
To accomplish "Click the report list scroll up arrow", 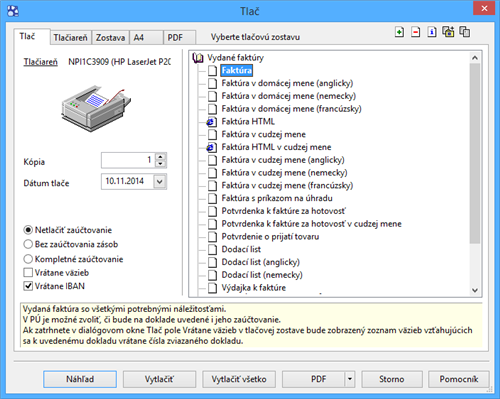I will coord(475,58).
